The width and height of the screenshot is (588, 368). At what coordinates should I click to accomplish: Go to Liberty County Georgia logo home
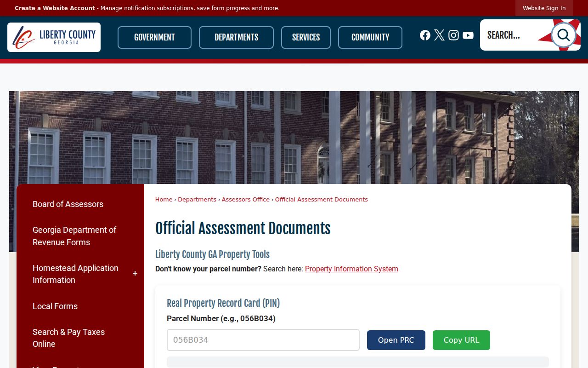click(54, 37)
